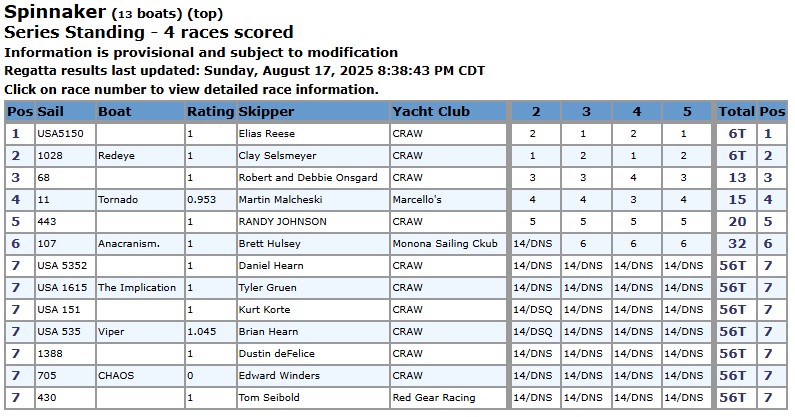This screenshot has height=417, width=795.
Task: Open race 3 detailed information
Action: point(586,112)
